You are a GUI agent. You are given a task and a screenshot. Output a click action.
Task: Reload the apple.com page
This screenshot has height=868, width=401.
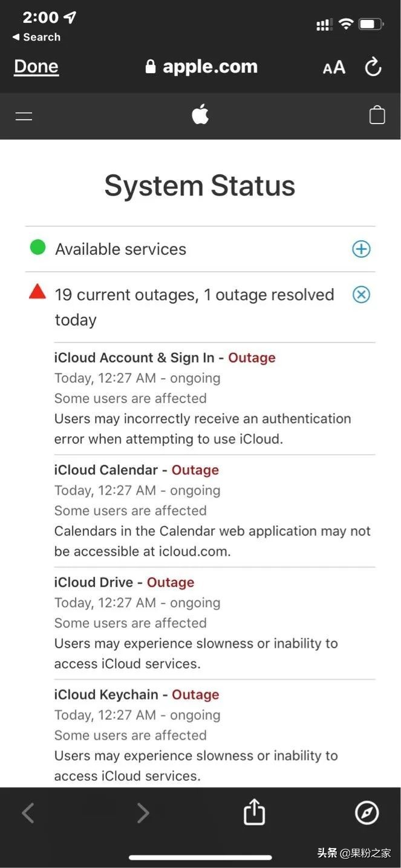(x=373, y=67)
